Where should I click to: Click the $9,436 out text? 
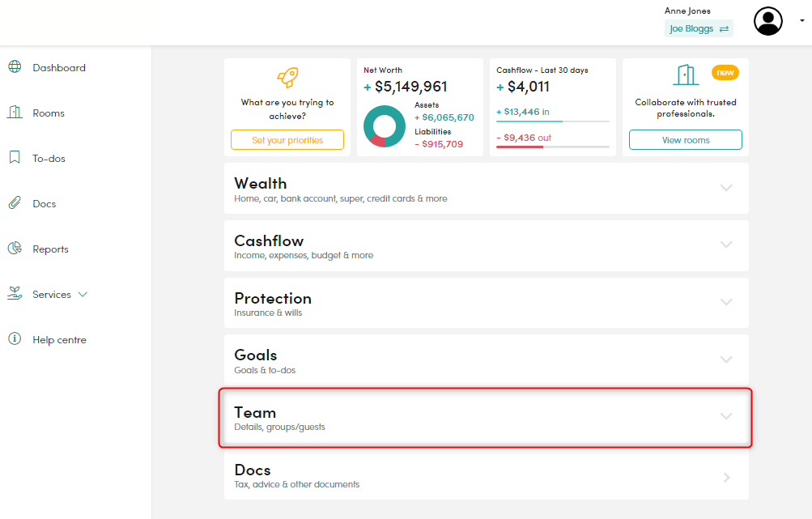tap(524, 138)
